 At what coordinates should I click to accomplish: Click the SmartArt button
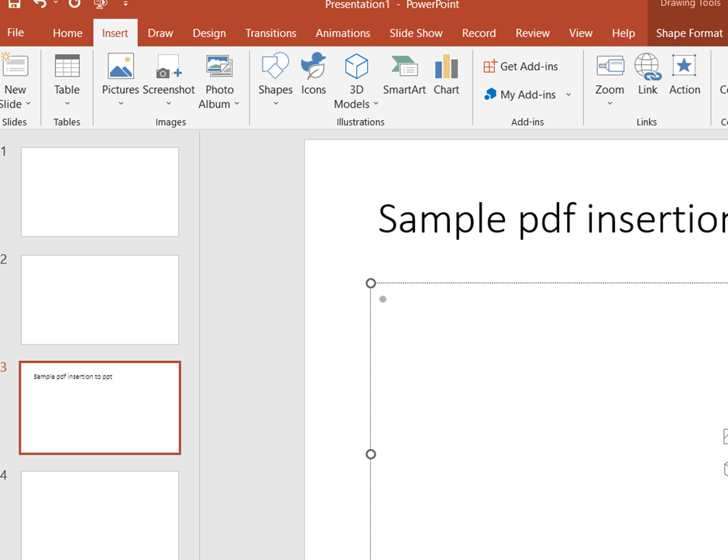pos(404,74)
